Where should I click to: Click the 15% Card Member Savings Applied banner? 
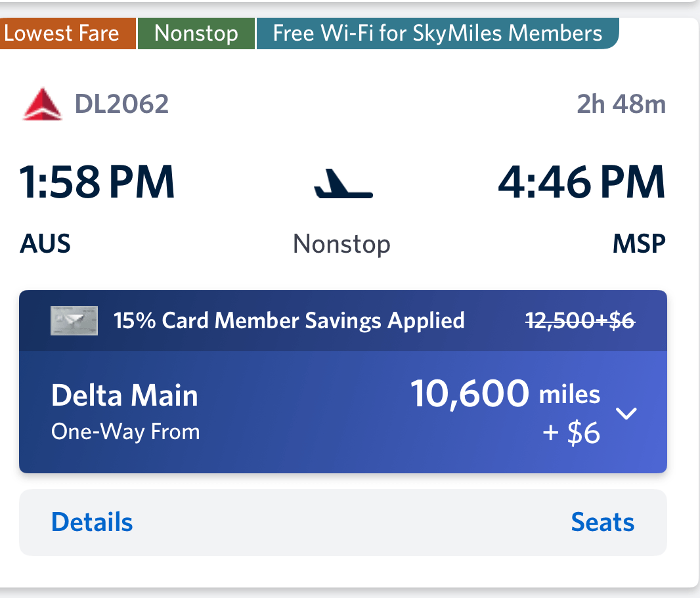[x=343, y=320]
